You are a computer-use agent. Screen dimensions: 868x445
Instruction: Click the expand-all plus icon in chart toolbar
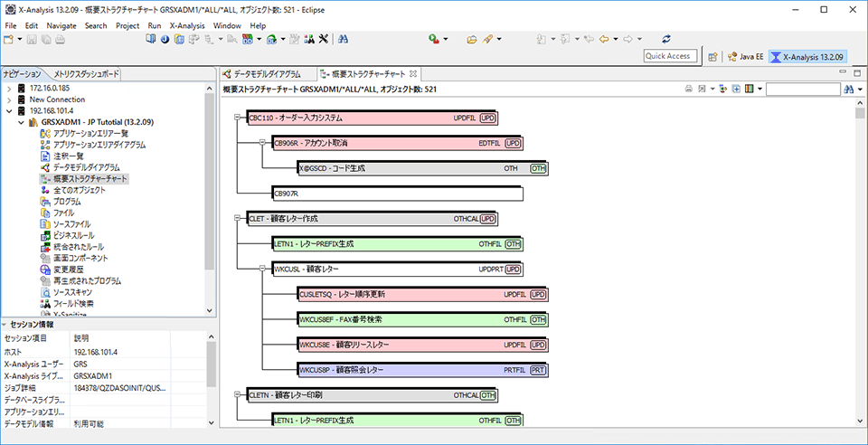pyautogui.click(x=736, y=89)
